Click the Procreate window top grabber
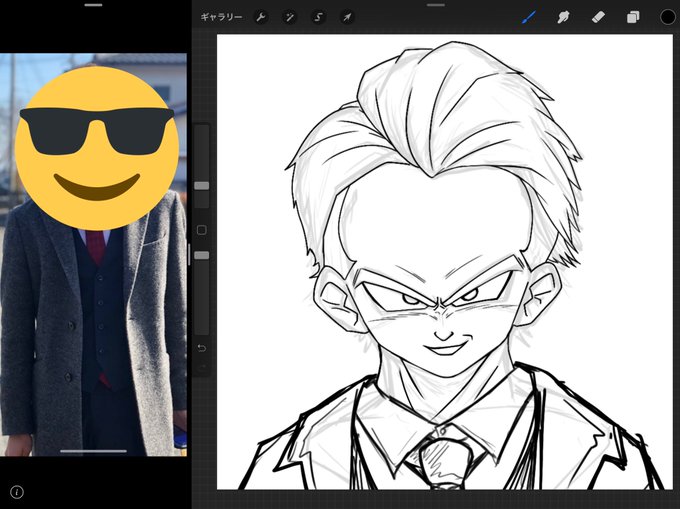Viewport: 680px width, 509px height. pos(436,5)
